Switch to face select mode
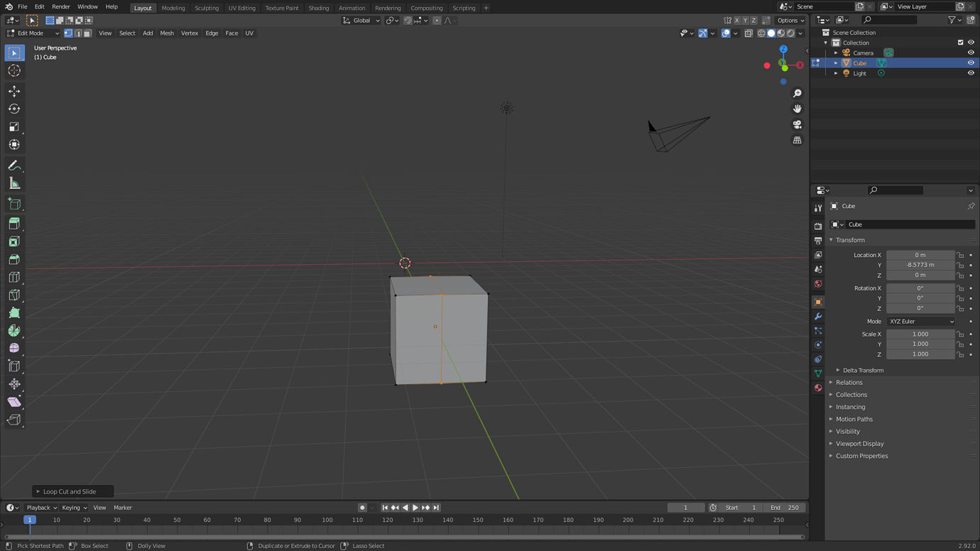This screenshot has width=980, height=551. point(87,33)
